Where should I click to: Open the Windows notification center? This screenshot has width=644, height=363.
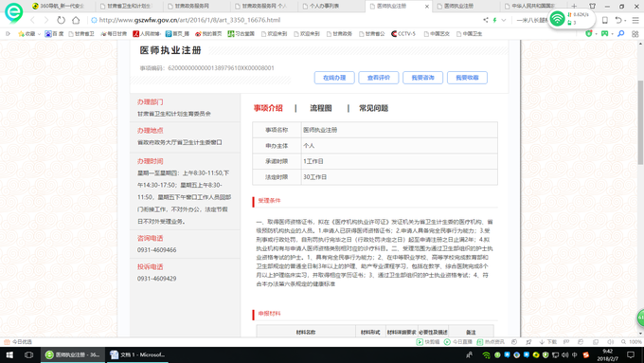coord(631,354)
